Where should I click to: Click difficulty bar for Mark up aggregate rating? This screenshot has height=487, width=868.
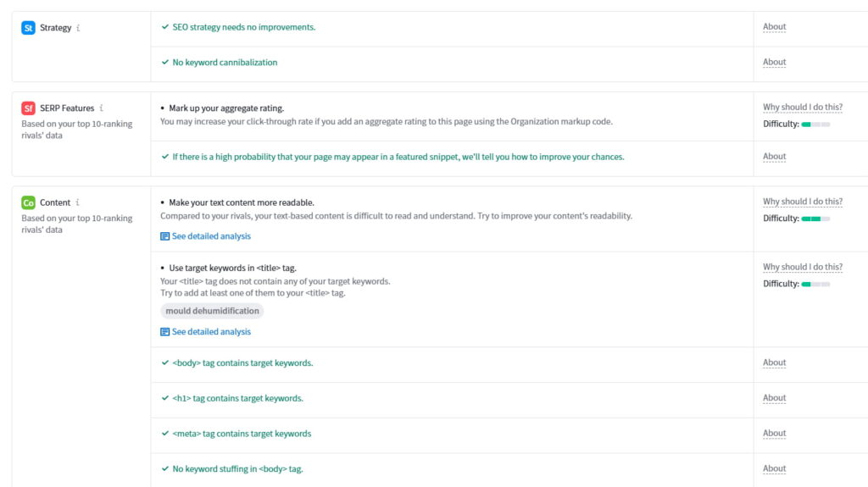(x=816, y=125)
